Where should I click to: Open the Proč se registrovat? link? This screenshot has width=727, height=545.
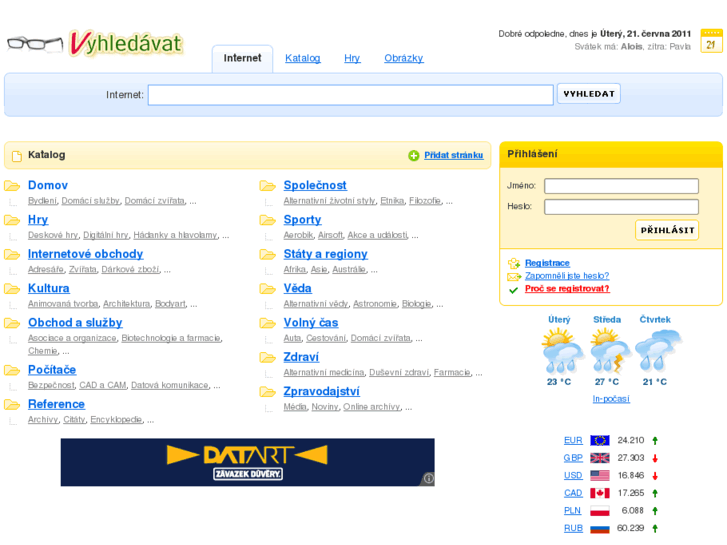pos(567,289)
